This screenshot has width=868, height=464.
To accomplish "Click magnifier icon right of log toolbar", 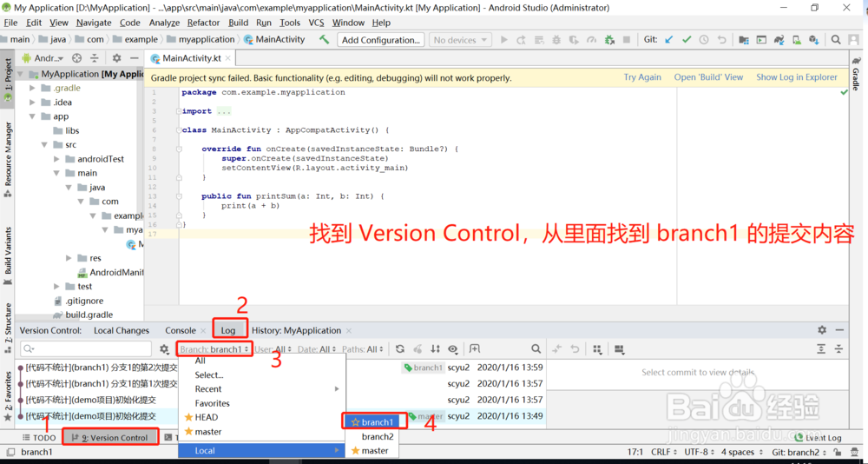I will (536, 348).
